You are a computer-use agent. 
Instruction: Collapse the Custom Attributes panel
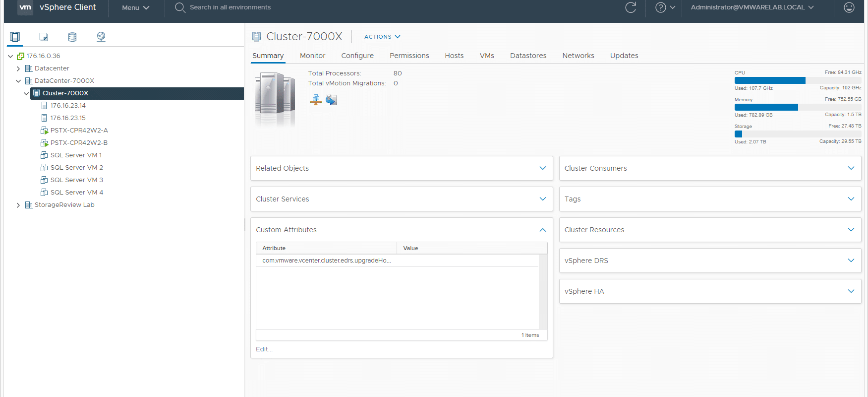pyautogui.click(x=543, y=230)
